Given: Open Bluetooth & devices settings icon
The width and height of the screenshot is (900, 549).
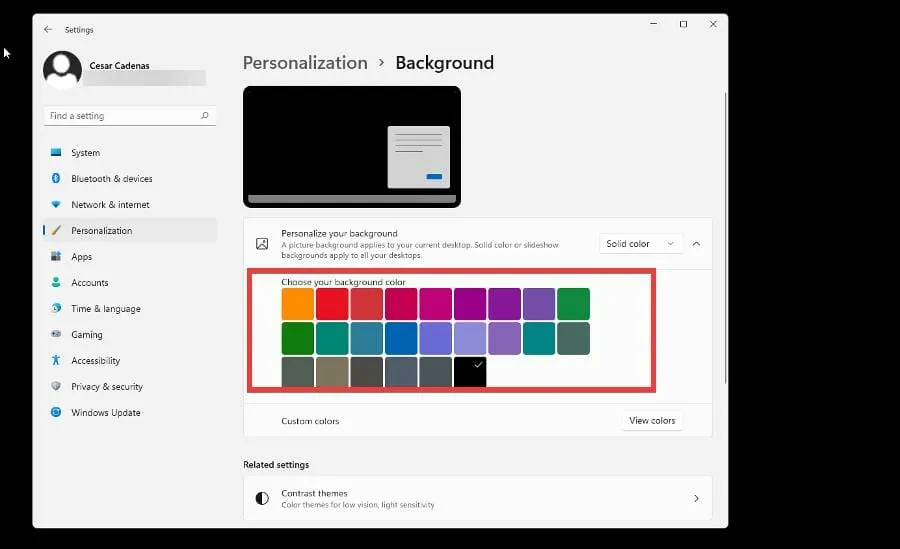Looking at the screenshot, I should (56, 179).
